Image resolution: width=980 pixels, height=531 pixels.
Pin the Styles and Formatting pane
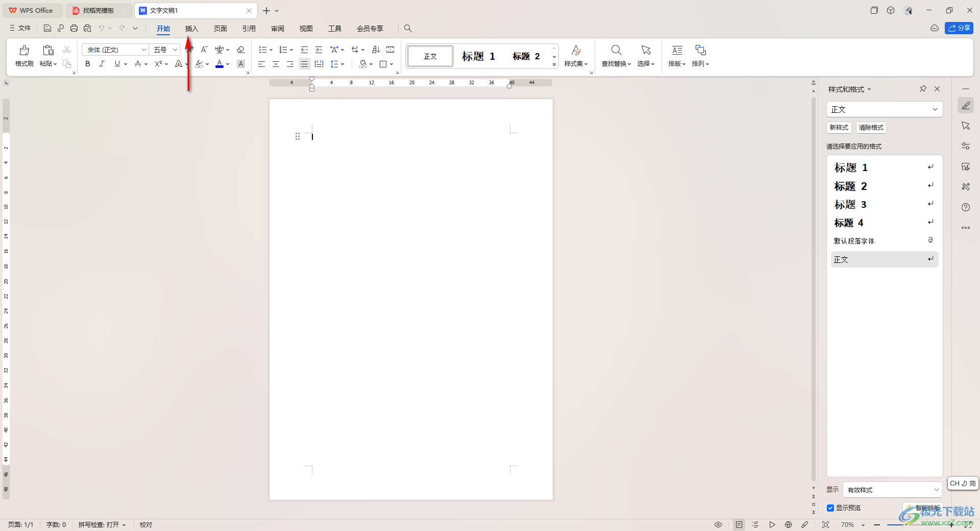point(923,89)
